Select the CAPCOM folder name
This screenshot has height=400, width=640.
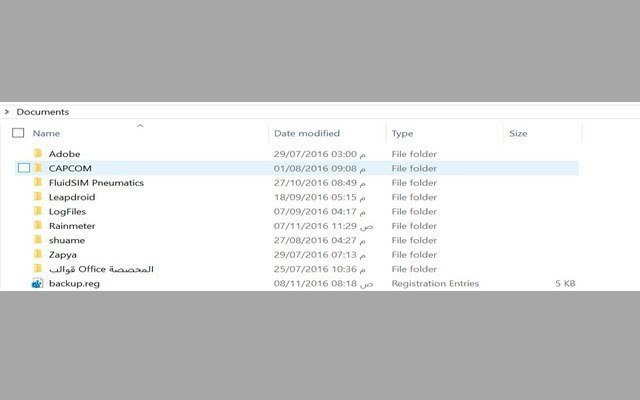click(x=70, y=168)
